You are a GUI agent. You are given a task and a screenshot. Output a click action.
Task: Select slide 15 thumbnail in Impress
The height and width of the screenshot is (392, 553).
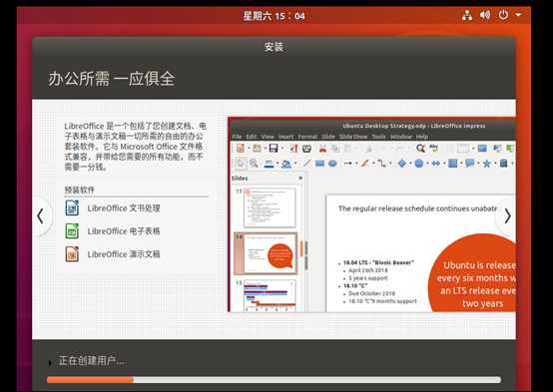click(x=270, y=295)
